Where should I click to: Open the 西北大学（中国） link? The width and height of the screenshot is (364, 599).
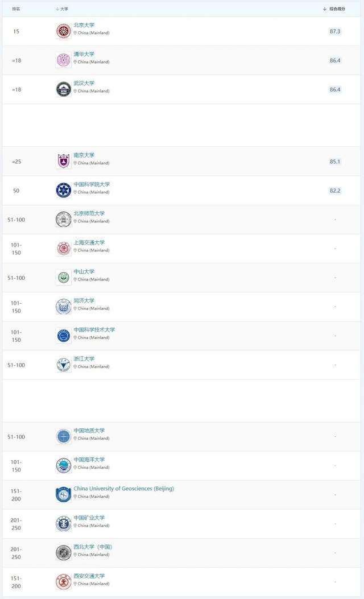tap(93, 547)
